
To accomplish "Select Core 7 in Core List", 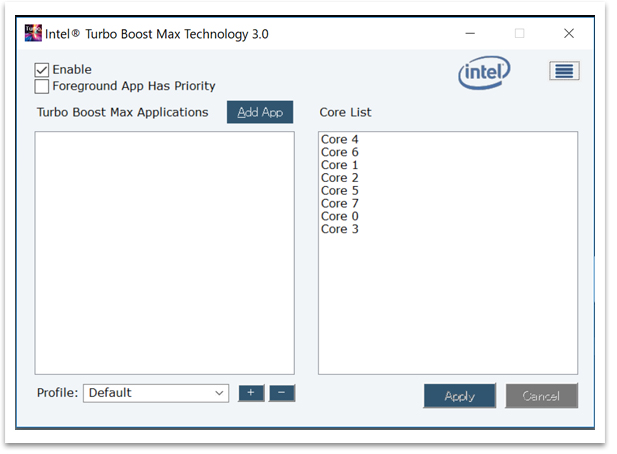I will (340, 203).
